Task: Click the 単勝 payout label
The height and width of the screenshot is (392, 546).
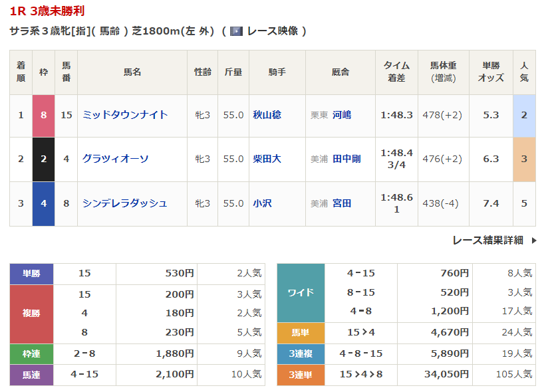Action: tap(31, 273)
